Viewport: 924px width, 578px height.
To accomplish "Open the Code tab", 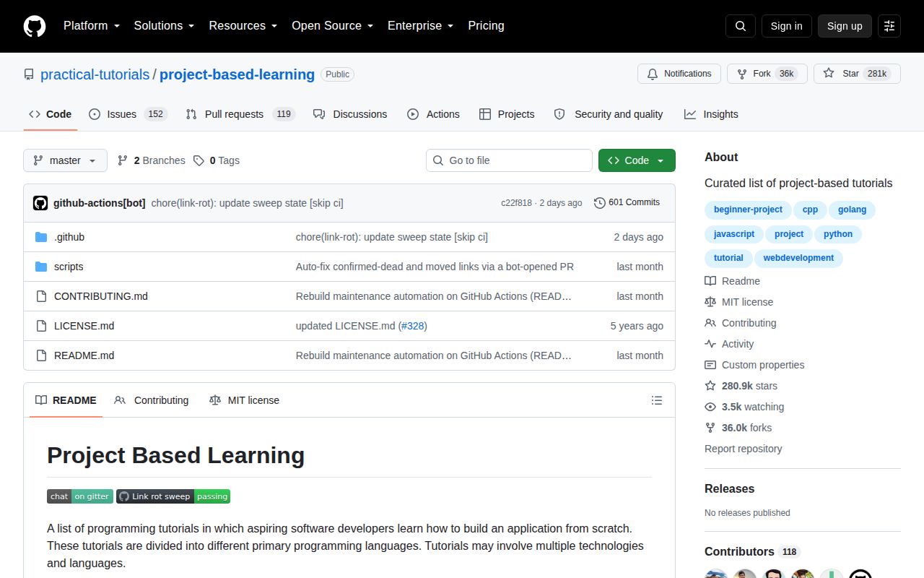I will click(x=51, y=114).
